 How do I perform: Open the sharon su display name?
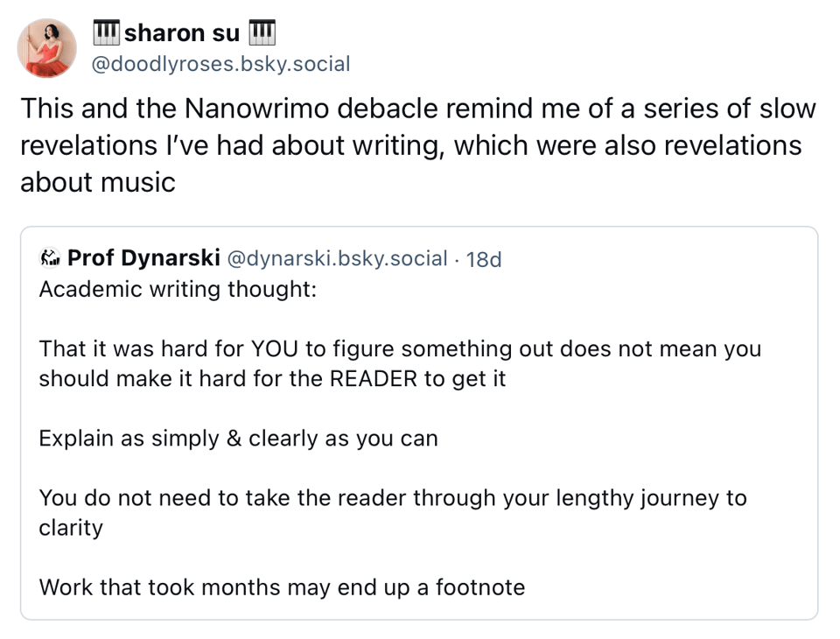(183, 33)
